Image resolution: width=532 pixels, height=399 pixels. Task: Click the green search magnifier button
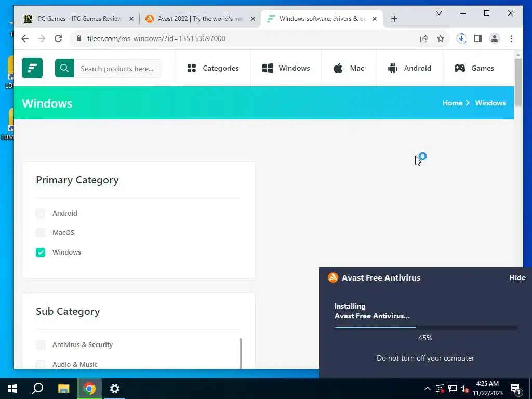click(64, 68)
